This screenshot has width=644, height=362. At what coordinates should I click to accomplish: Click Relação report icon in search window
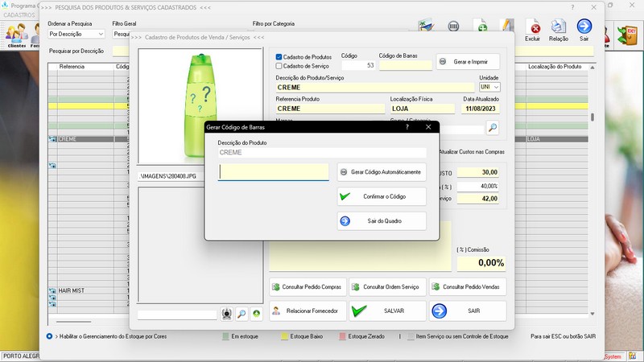(559, 30)
